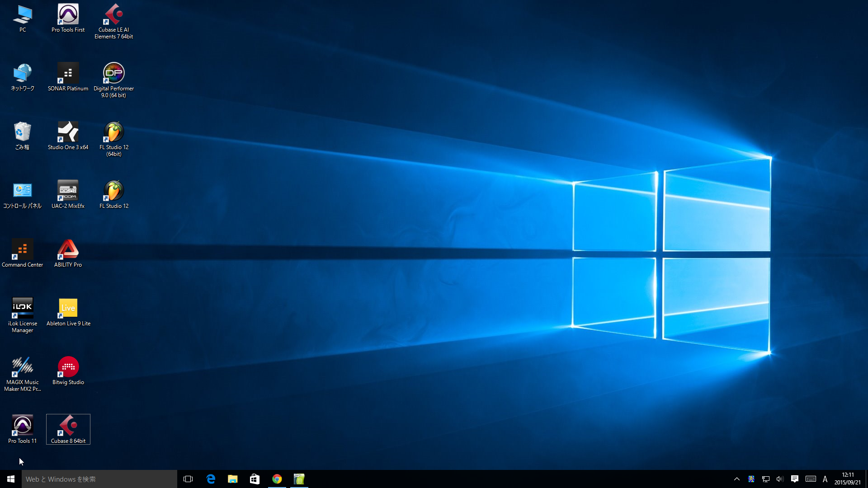This screenshot has width=868, height=488.
Task: Switch to Google Chrome in the taskbar
Action: 277,479
